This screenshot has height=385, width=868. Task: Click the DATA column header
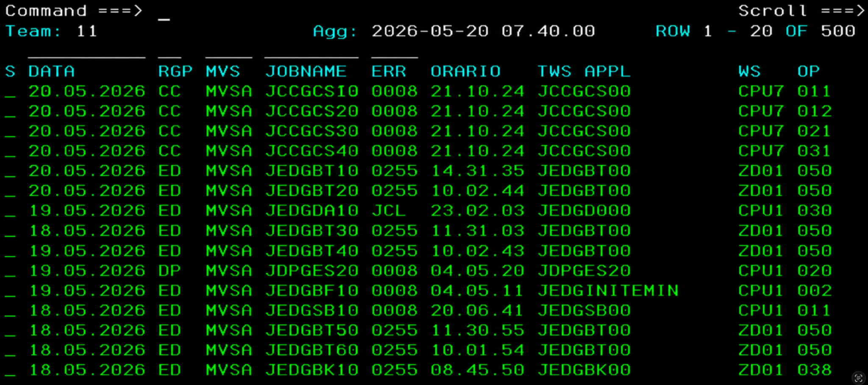tap(52, 71)
